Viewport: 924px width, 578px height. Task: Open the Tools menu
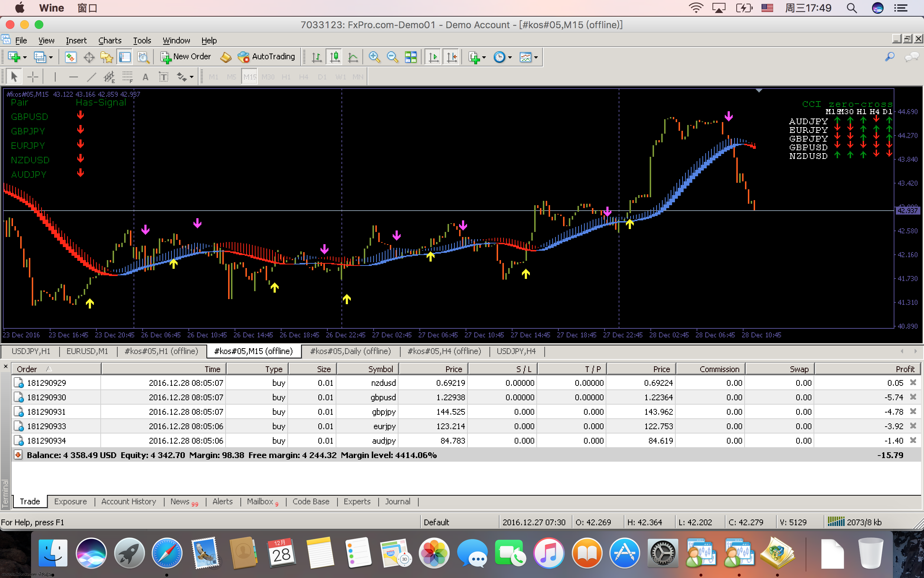142,40
